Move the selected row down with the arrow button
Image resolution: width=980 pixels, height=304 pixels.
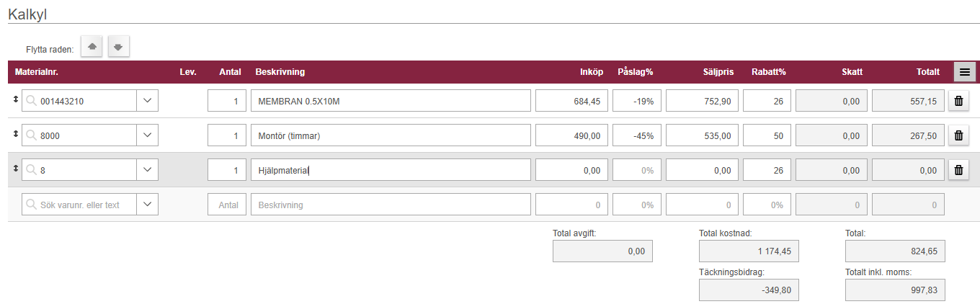click(118, 47)
